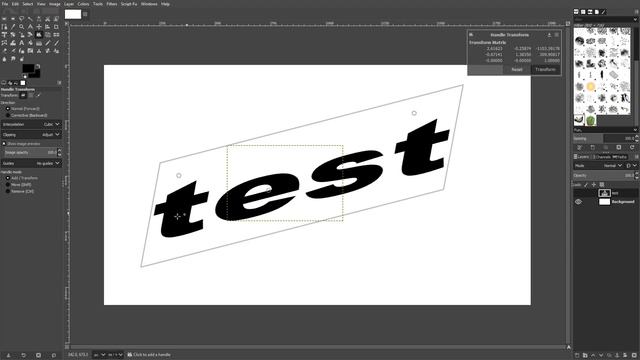Raise the selected layer
Image resolution: width=640 pixels, height=360 pixels.
pos(593,355)
